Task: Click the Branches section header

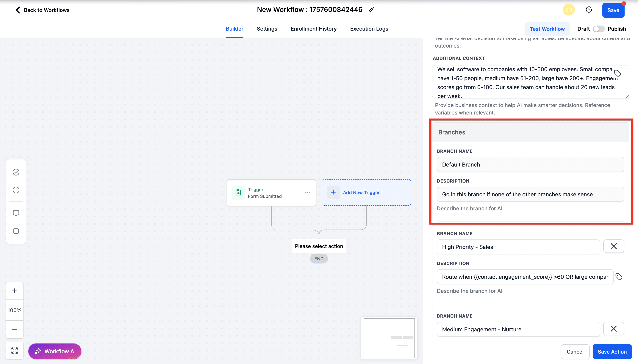Action: (x=530, y=132)
